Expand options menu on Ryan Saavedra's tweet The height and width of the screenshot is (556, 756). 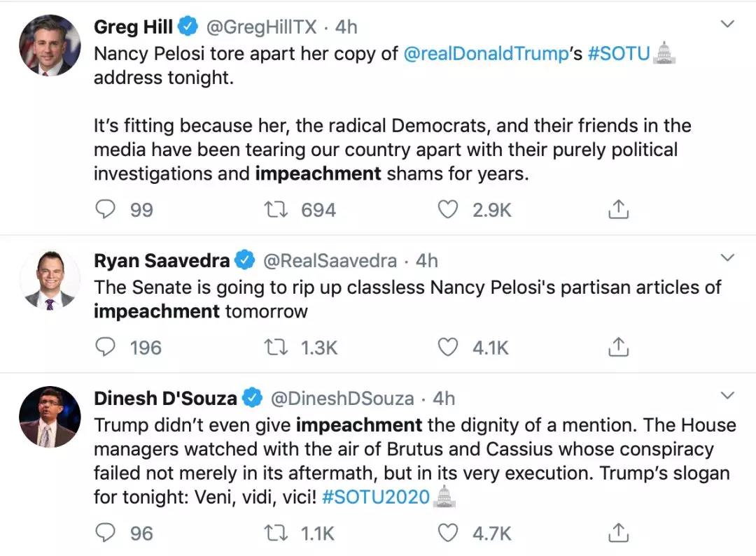[x=727, y=258]
